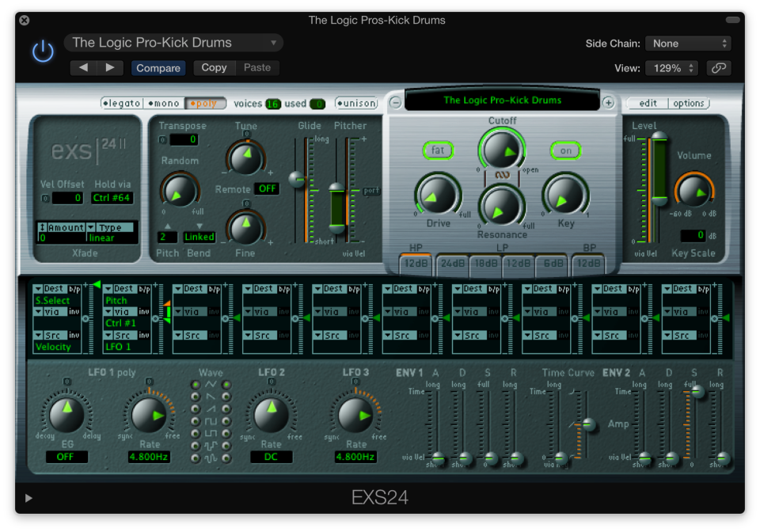This screenshot has width=760, height=532.
Task: Click the plus icon beside the preset display
Action: (x=610, y=102)
